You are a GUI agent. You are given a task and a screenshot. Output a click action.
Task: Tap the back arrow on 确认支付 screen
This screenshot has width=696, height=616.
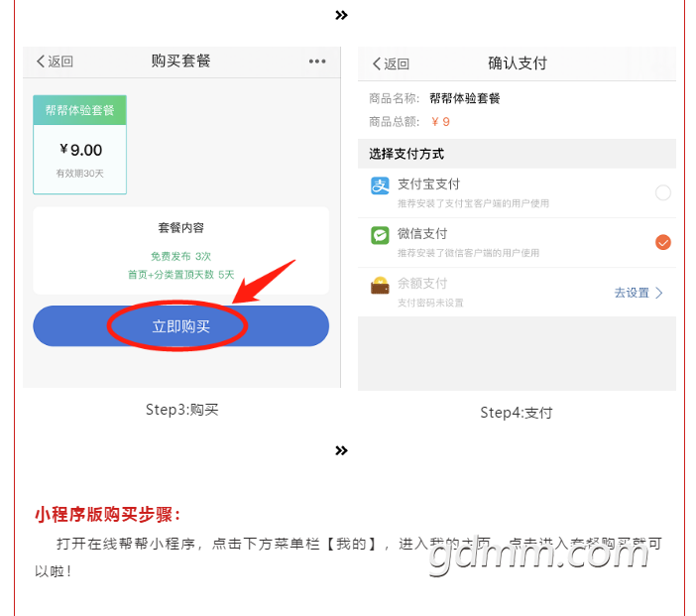click(x=377, y=63)
